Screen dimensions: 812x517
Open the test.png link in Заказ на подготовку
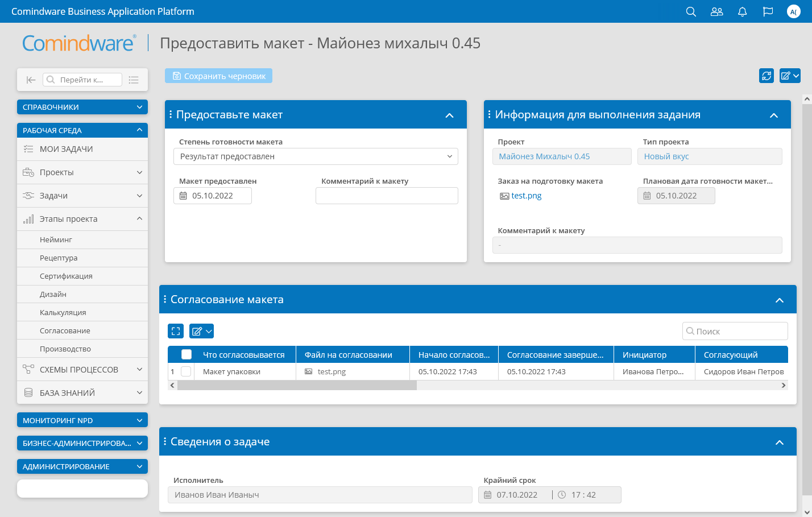pyautogui.click(x=527, y=196)
